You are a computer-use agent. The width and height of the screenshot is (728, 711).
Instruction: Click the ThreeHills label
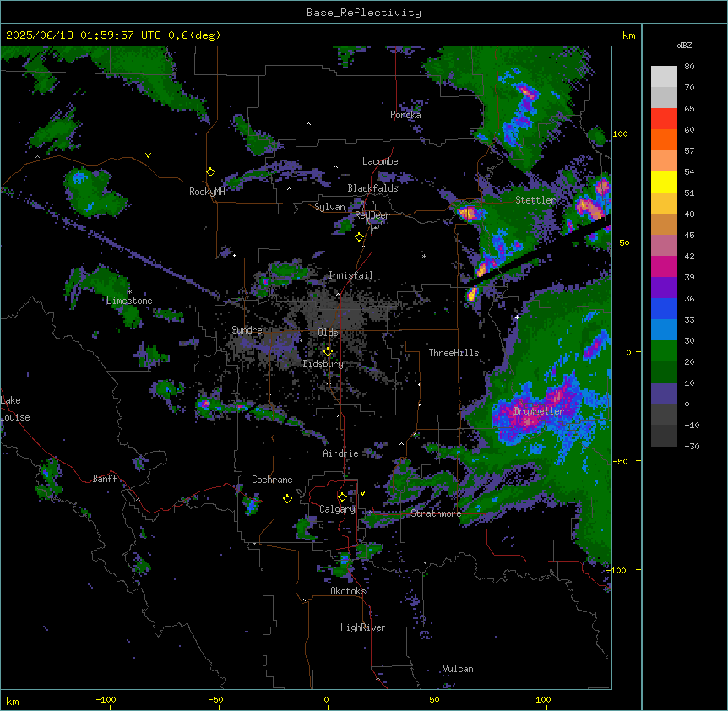[454, 353]
